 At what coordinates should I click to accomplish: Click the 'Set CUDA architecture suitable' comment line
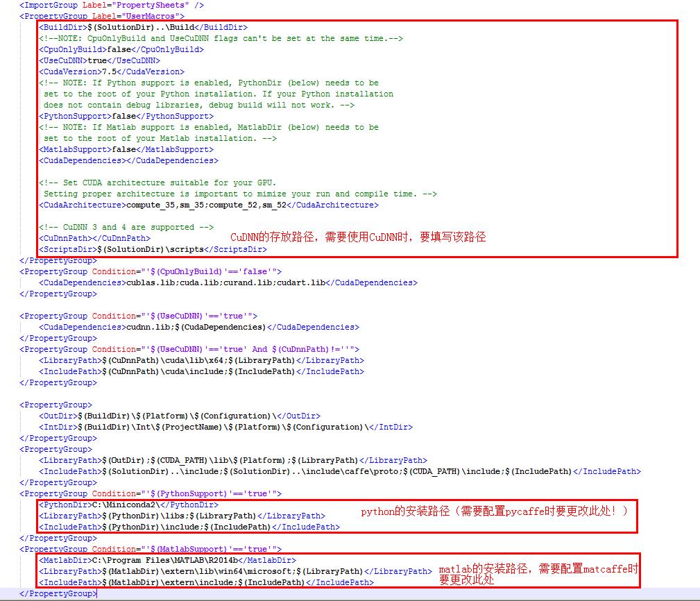[157, 183]
